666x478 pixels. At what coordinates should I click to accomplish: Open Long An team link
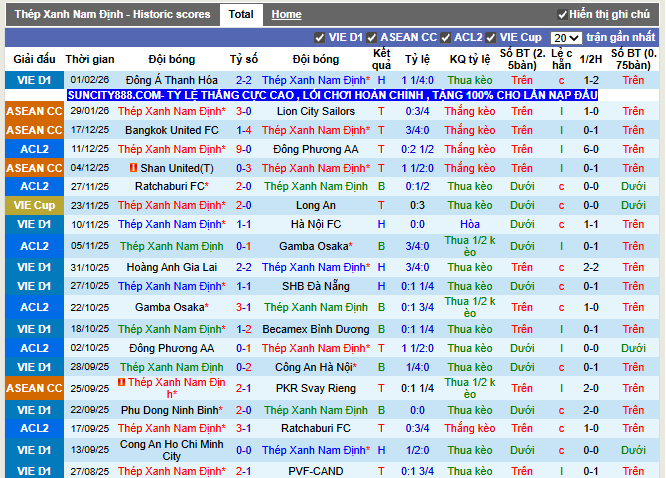[x=316, y=205]
